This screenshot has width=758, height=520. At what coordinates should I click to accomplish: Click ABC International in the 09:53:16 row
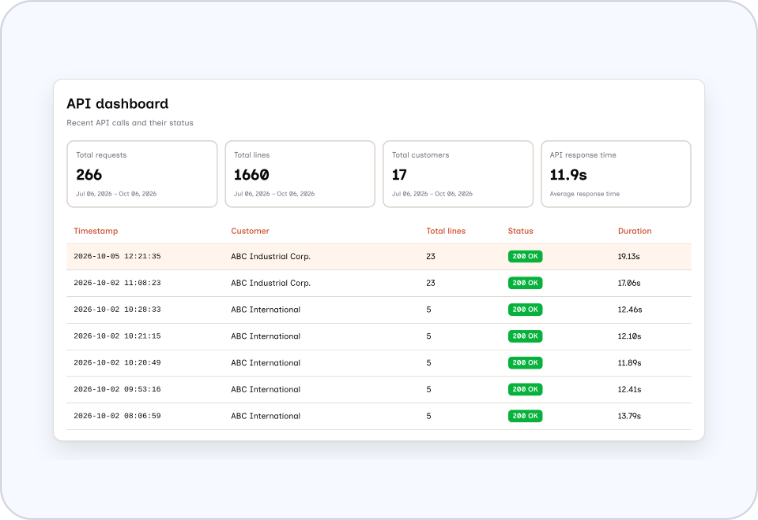(x=265, y=389)
